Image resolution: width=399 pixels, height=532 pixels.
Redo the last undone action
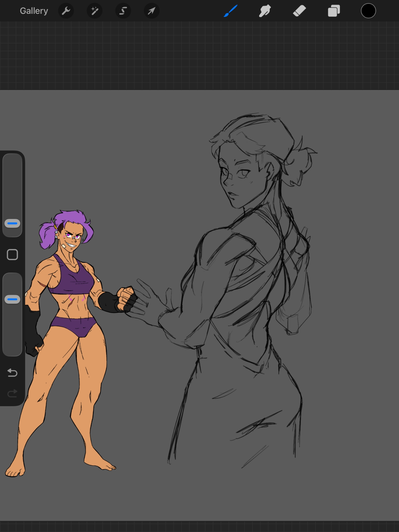[x=12, y=393]
